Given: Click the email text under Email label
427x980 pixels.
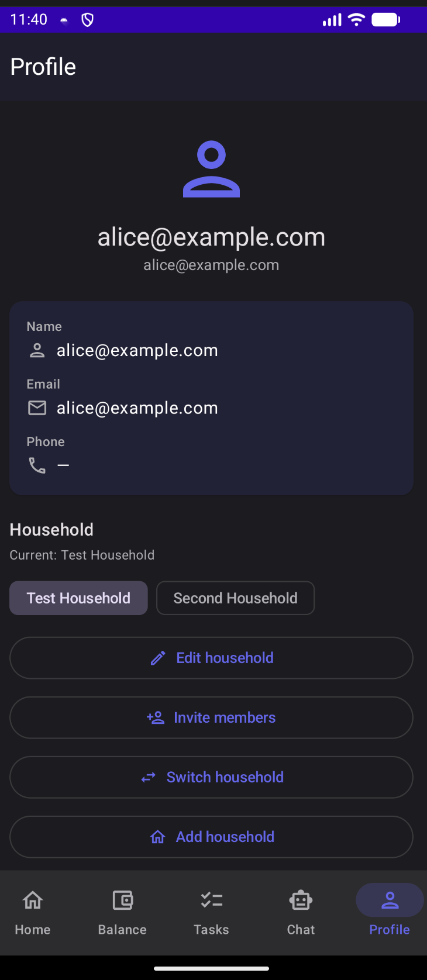Looking at the screenshot, I should 137,408.
